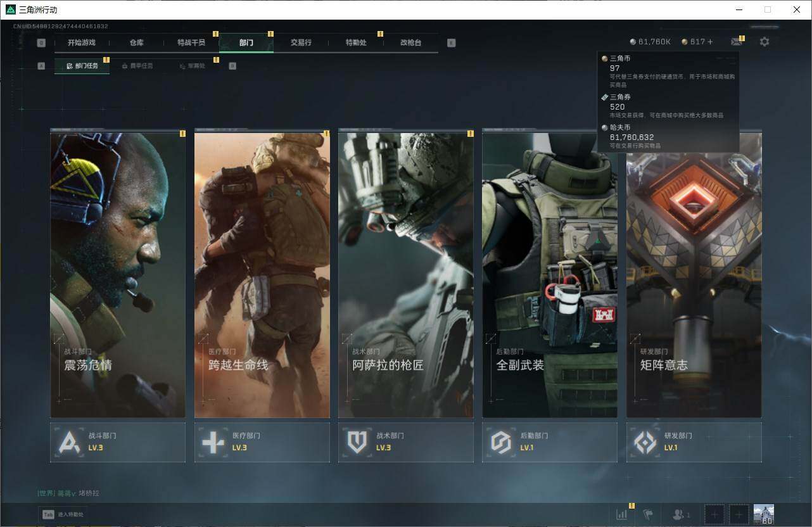Viewport: 812px width, 527px height.
Task: Click the flag icon in bottom bar
Action: pyautogui.click(x=648, y=514)
